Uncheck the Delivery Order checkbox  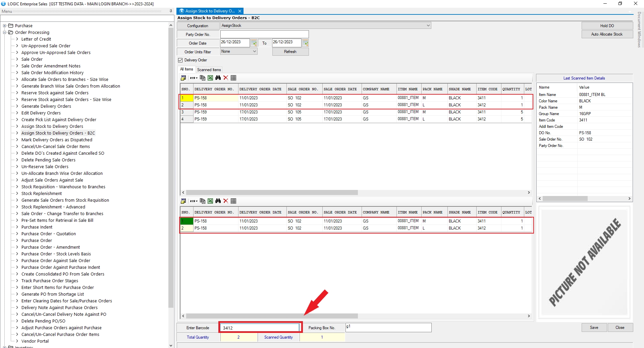click(x=180, y=60)
